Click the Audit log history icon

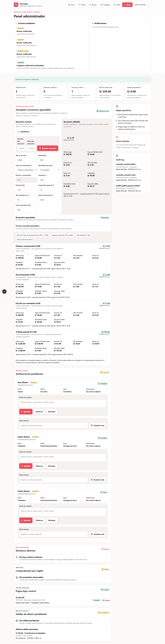click(x=117, y=156)
